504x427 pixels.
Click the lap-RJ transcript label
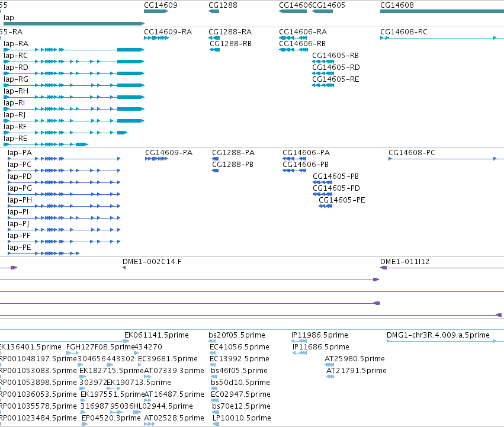click(x=14, y=115)
